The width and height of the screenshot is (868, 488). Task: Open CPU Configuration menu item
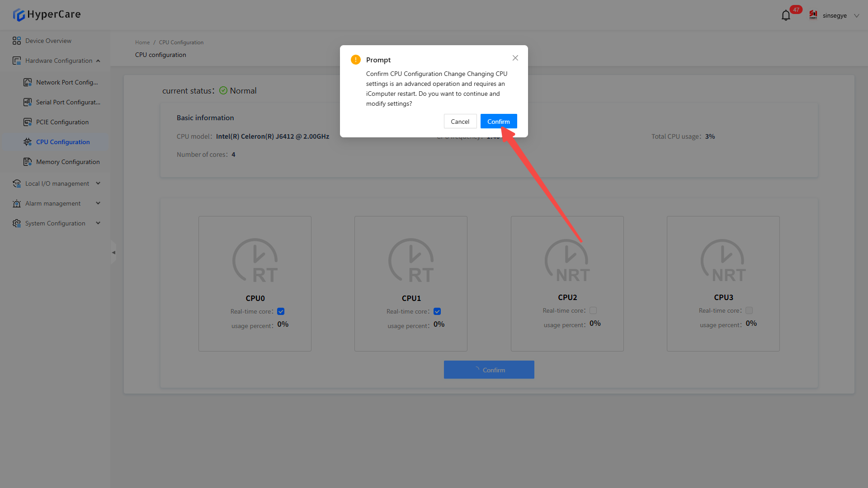(63, 142)
